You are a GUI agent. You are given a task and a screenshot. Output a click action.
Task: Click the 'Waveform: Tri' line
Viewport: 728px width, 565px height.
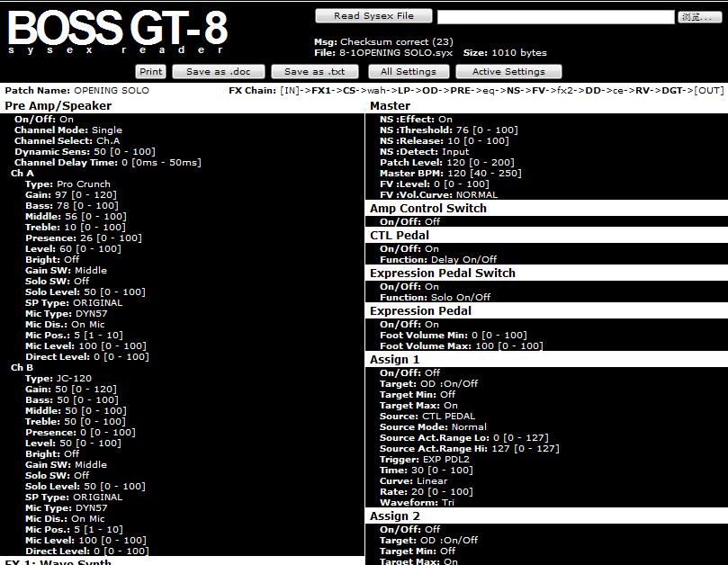pyautogui.click(x=417, y=502)
